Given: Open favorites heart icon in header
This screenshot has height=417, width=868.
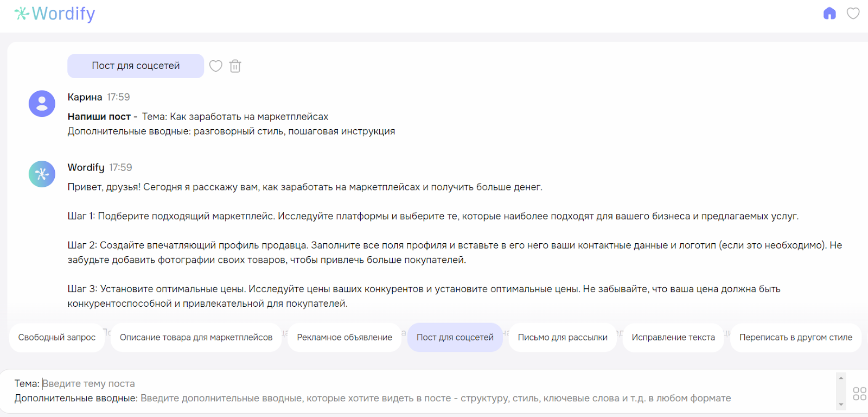Looking at the screenshot, I should pyautogui.click(x=853, y=13).
